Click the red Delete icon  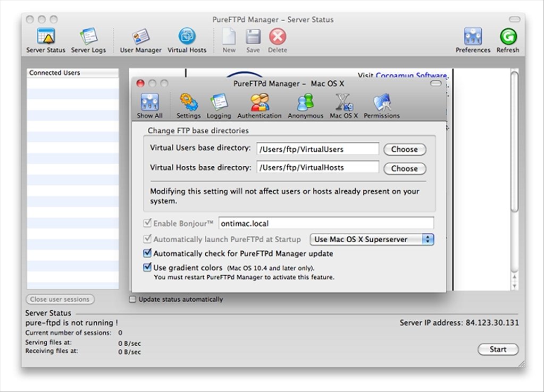coord(278,40)
